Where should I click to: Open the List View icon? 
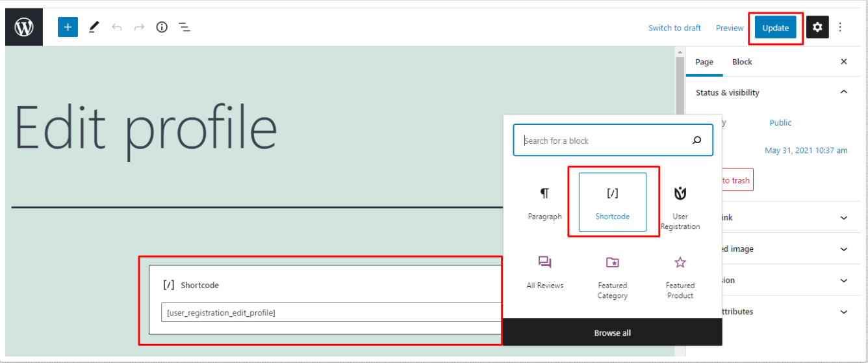tap(185, 27)
